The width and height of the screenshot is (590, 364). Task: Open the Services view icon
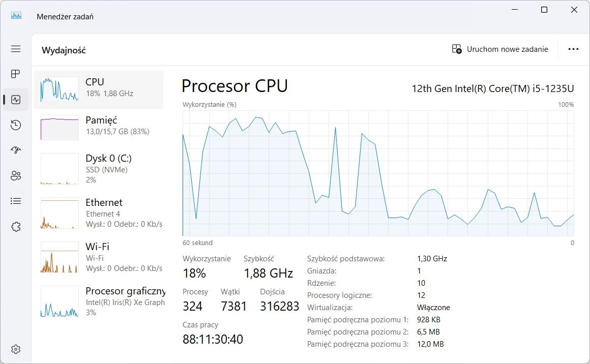pyautogui.click(x=15, y=226)
